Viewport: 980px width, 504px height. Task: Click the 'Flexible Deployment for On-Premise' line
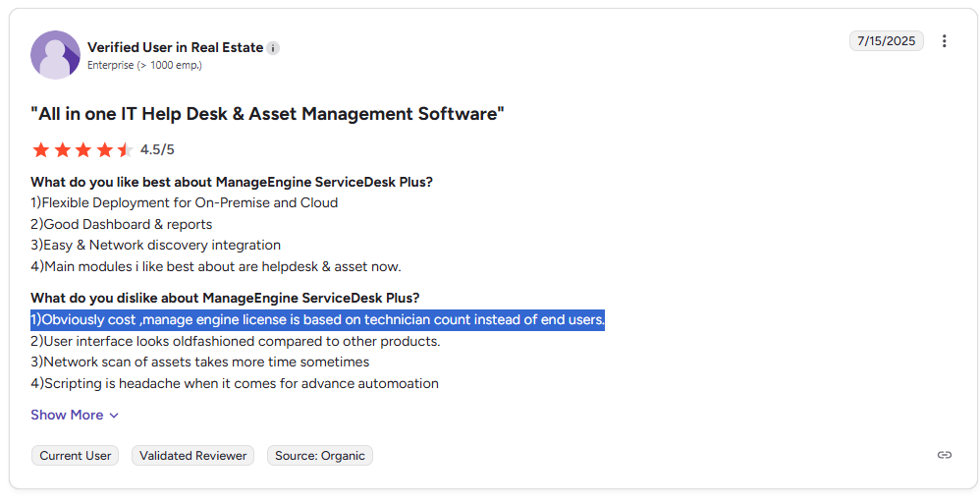pyautogui.click(x=185, y=203)
